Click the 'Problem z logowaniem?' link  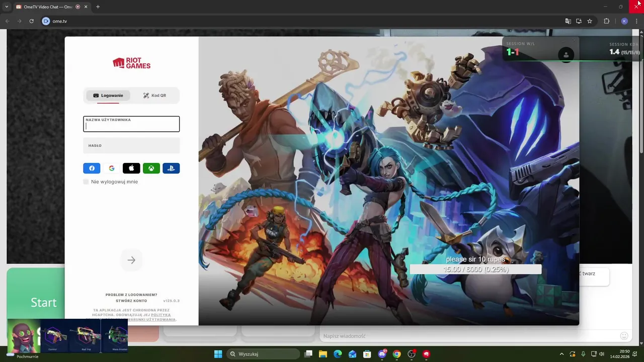131,295
